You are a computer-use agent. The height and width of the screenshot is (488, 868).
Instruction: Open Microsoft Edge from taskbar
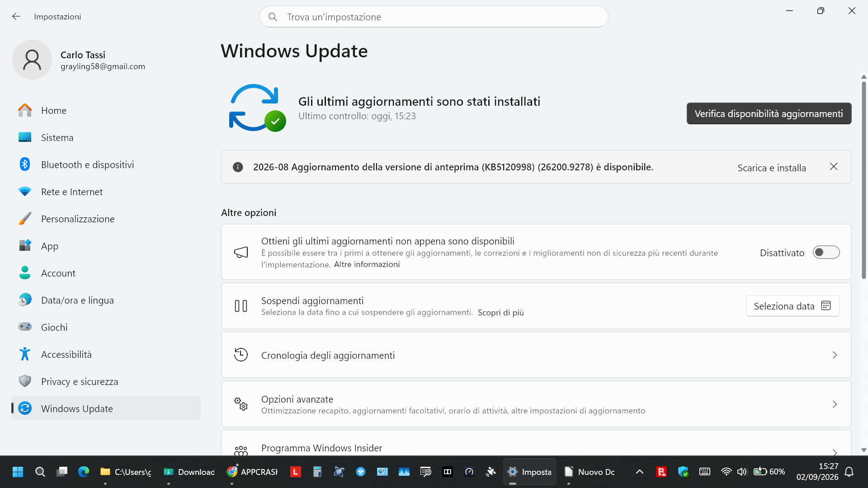tap(84, 472)
